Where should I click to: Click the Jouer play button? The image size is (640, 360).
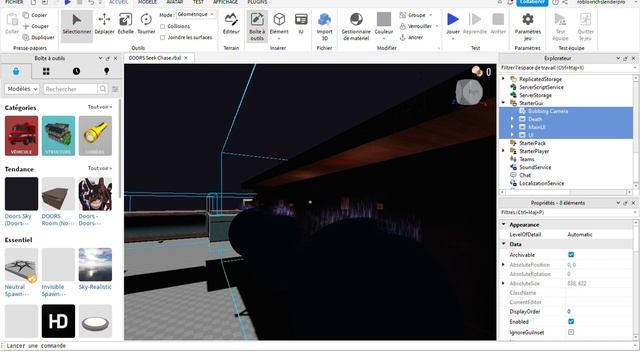[x=453, y=26]
